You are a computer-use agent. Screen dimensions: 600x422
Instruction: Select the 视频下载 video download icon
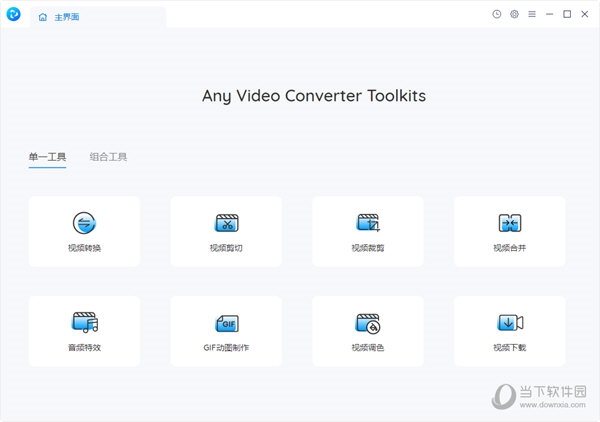(510, 323)
